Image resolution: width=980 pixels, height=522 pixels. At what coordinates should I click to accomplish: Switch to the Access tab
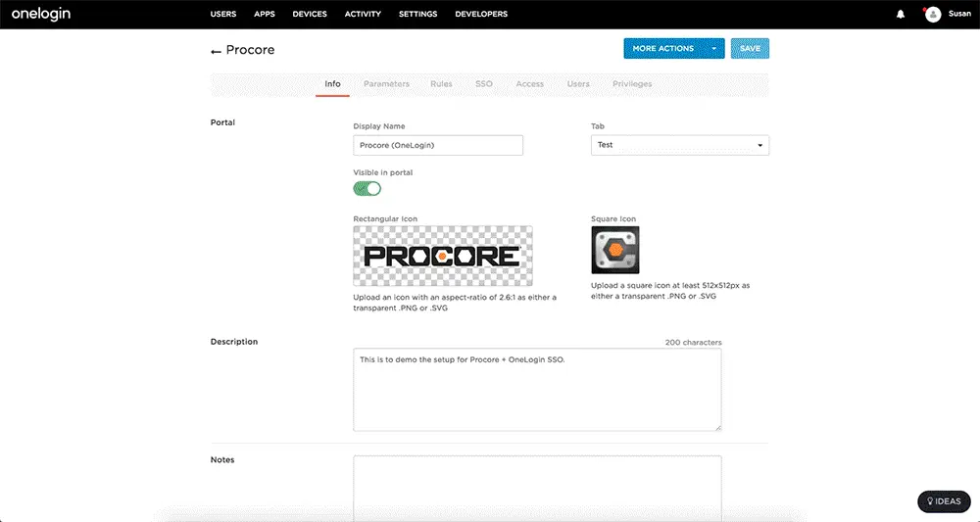tap(530, 83)
